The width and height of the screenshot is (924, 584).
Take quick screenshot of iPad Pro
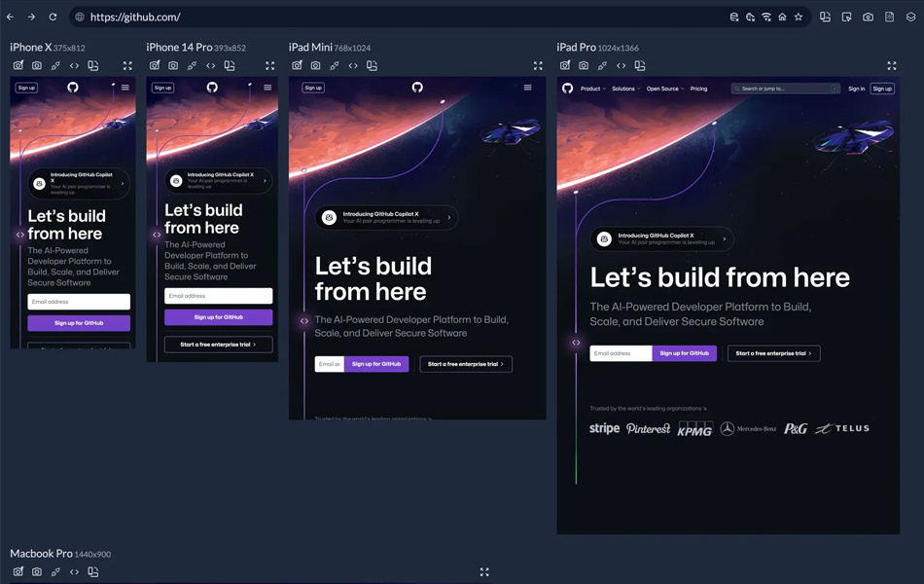click(565, 65)
